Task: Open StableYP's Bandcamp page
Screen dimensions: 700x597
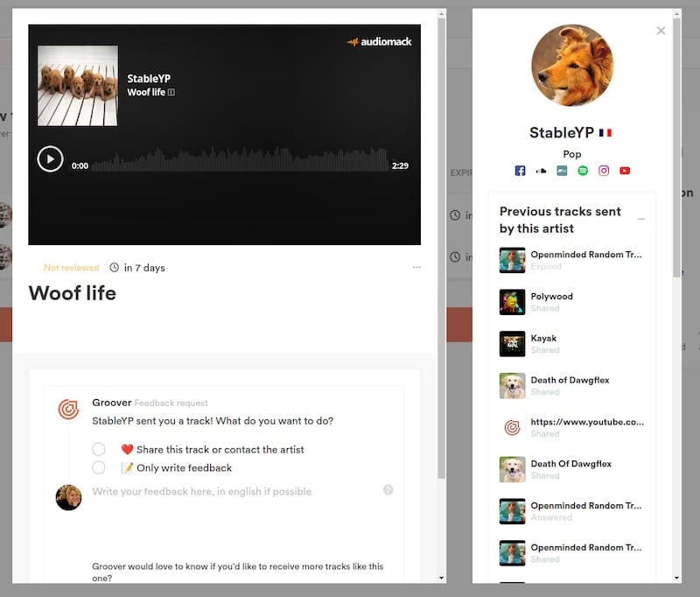Action: click(x=562, y=171)
